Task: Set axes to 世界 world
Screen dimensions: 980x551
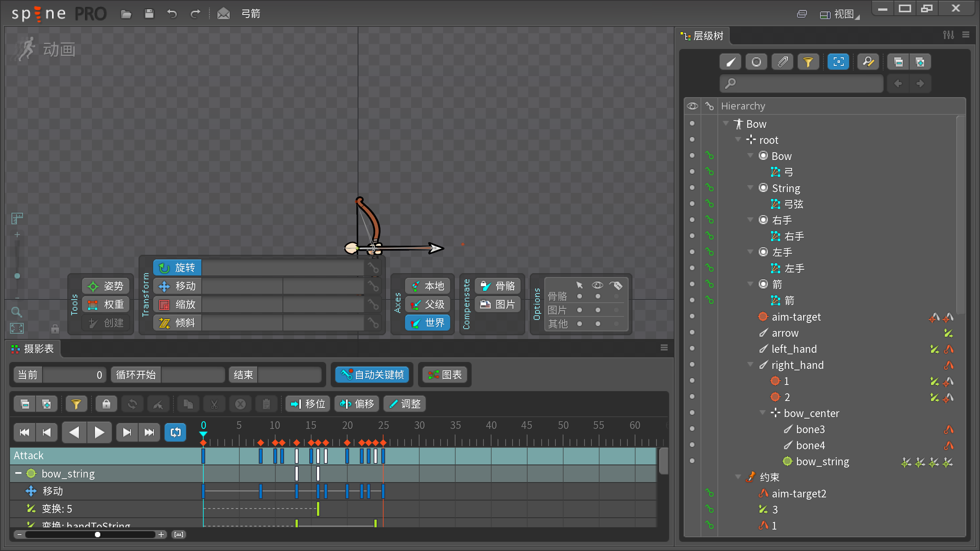Action: (428, 323)
